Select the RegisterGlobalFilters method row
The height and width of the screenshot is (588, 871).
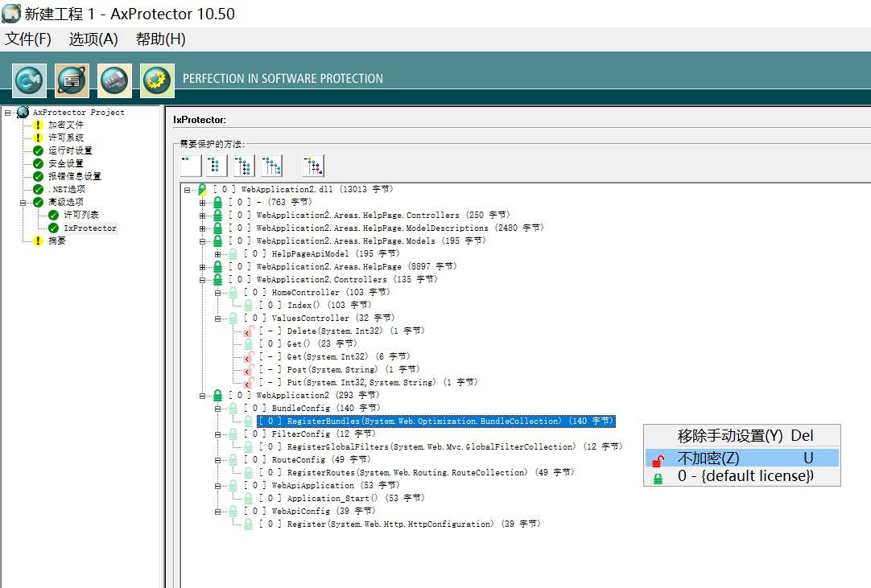(x=441, y=446)
